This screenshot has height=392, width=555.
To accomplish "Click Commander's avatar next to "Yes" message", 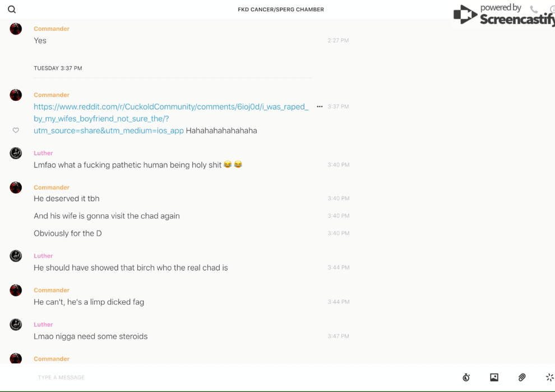I will [x=16, y=29].
